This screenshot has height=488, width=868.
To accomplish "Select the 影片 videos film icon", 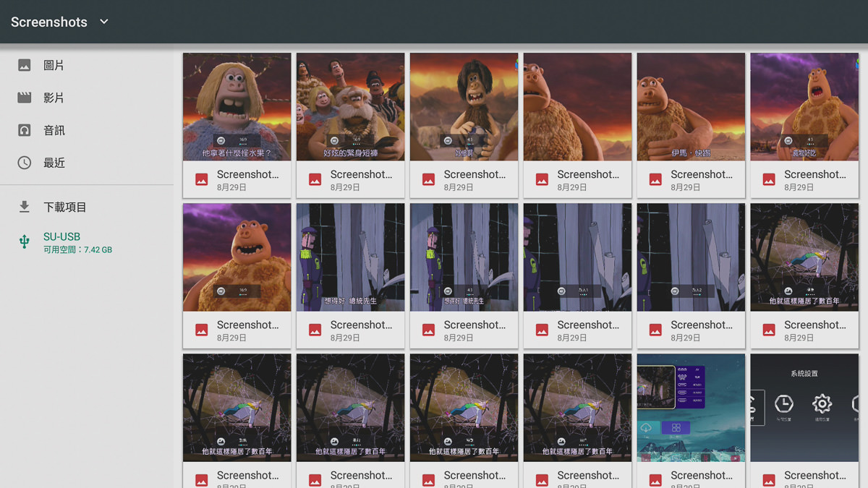I will pos(25,98).
